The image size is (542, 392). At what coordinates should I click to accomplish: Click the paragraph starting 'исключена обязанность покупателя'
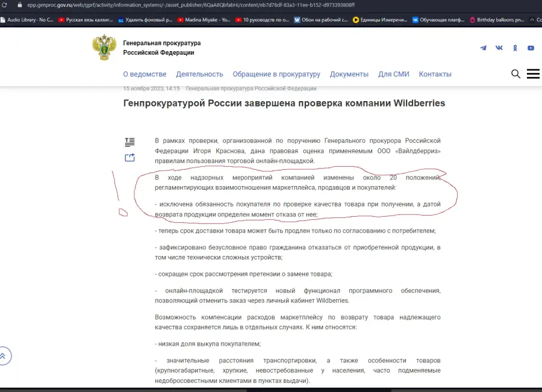click(x=297, y=209)
